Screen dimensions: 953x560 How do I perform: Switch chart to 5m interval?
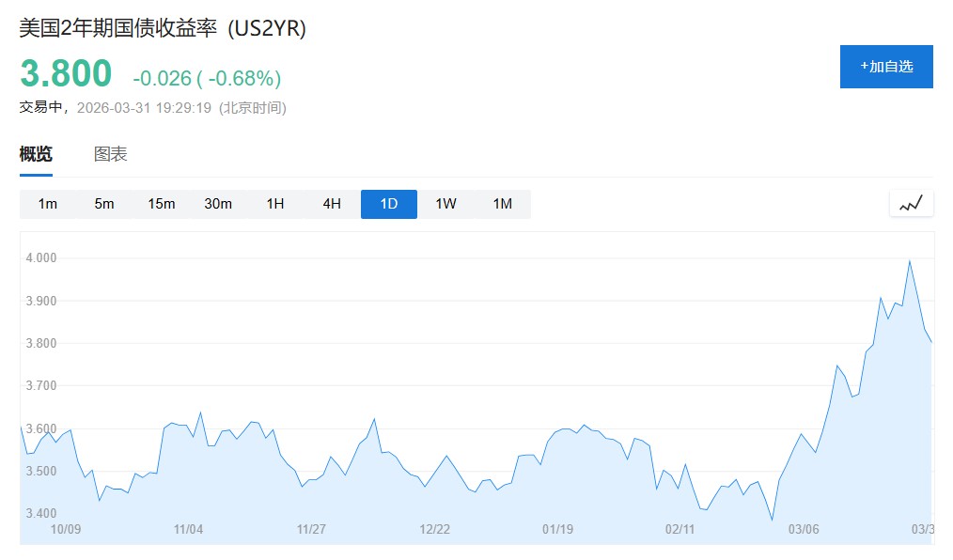(x=104, y=204)
